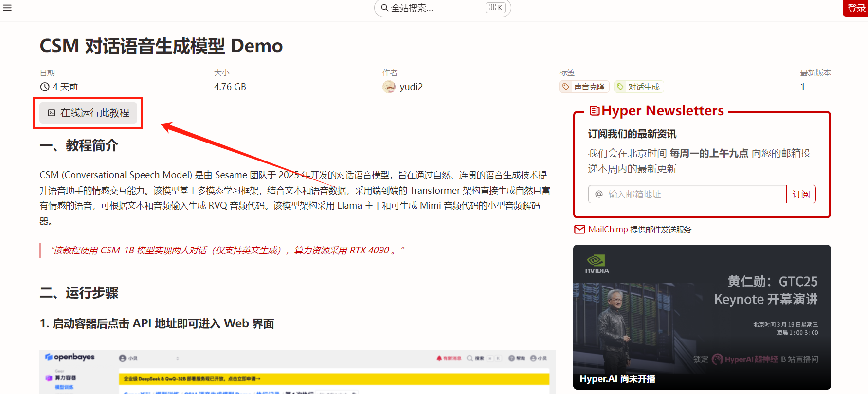868x394 pixels.
Task: Click the terminal icon in run button
Action: (52, 113)
